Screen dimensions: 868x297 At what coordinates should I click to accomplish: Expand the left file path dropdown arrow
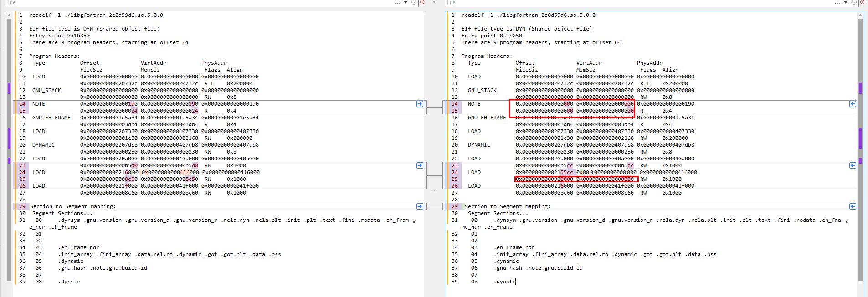(406, 3)
